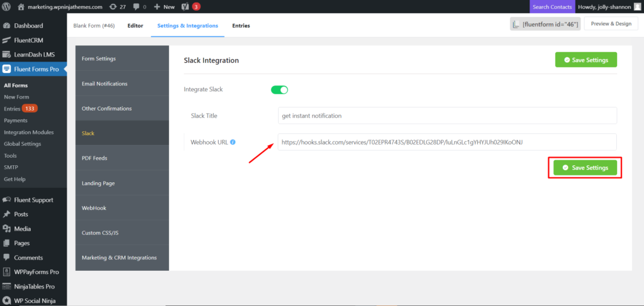Toggle the Integrate Slack switch
644x306 pixels.
pyautogui.click(x=279, y=89)
